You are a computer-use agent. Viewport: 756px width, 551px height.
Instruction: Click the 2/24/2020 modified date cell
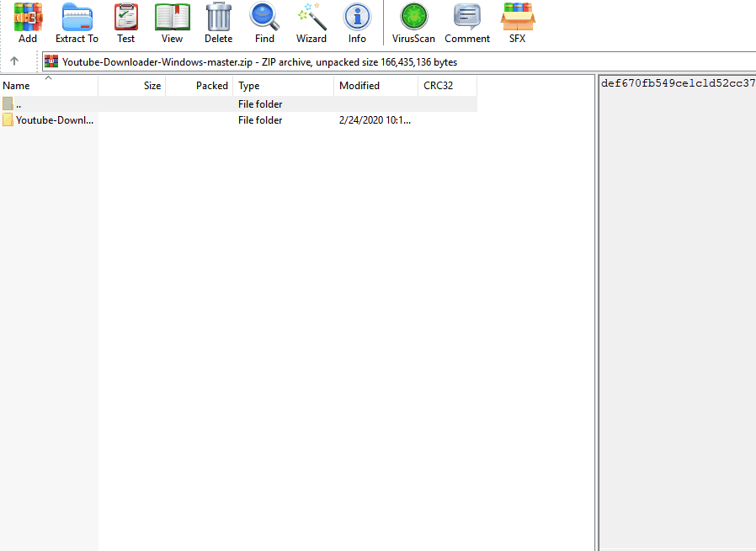pos(375,120)
